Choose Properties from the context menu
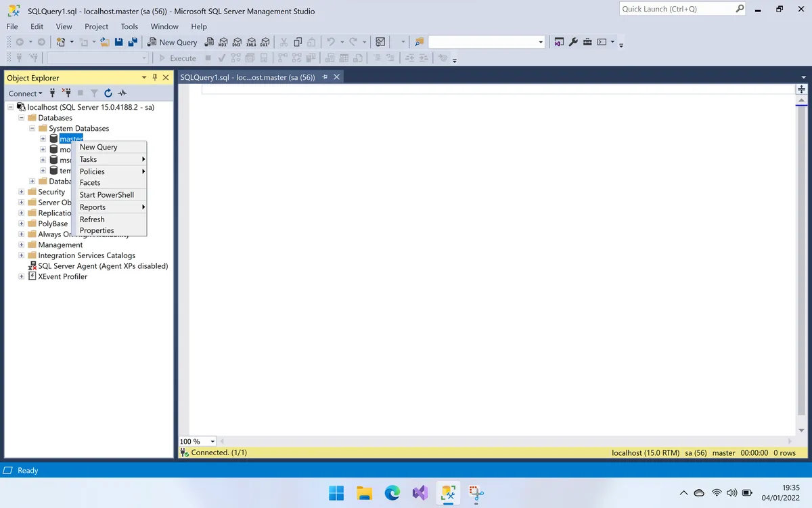 [x=109, y=230]
